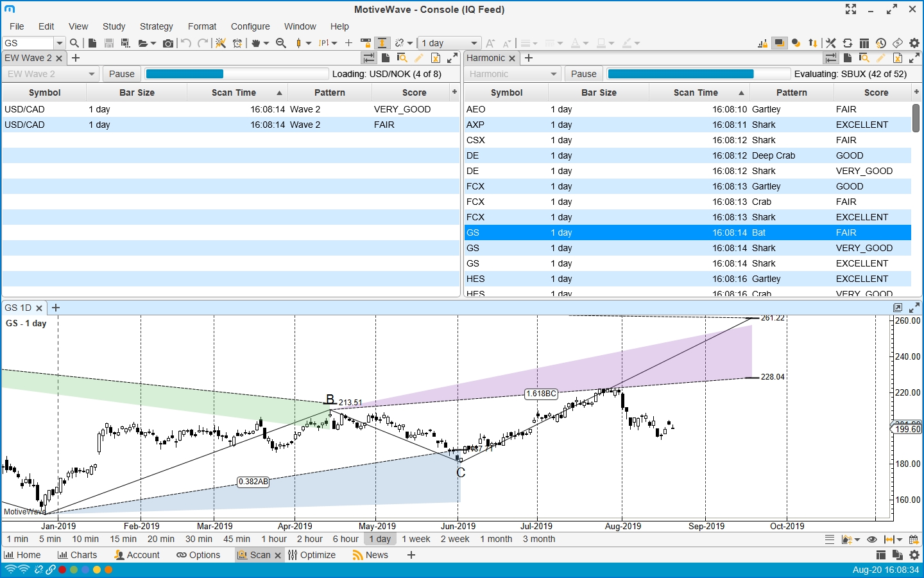
Task: Click the Harmonic scan progress bar
Action: [x=699, y=74]
